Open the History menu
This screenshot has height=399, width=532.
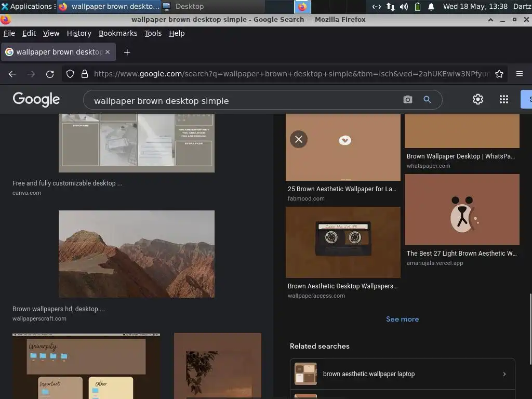click(x=79, y=33)
